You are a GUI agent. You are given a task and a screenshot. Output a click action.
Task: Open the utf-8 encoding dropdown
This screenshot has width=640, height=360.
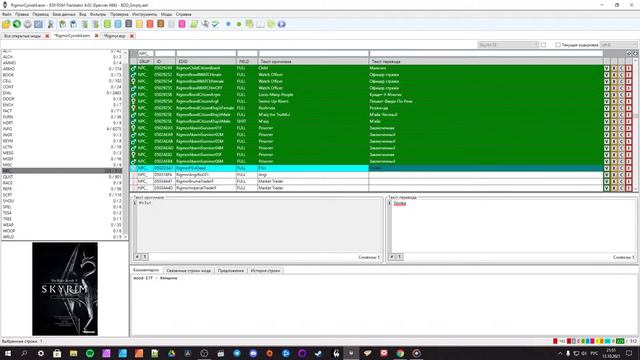coord(618,44)
